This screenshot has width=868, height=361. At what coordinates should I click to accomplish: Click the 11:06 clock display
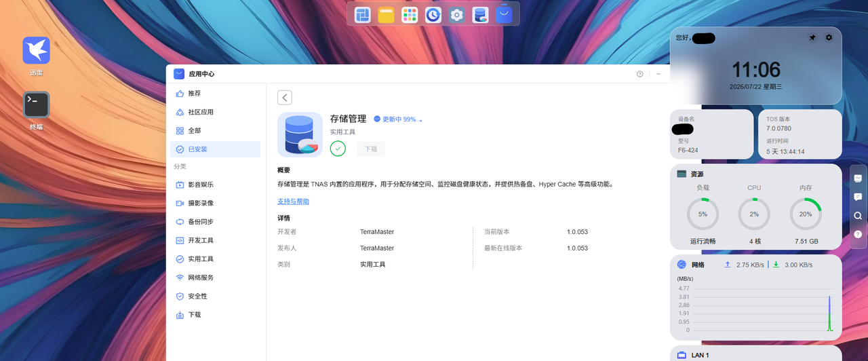[x=755, y=69]
